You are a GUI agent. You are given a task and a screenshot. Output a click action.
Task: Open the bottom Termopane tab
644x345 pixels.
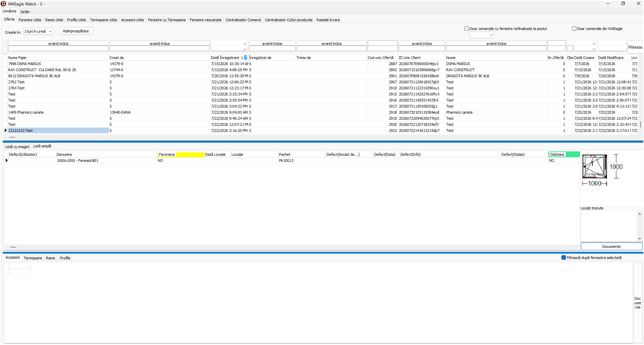click(33, 258)
